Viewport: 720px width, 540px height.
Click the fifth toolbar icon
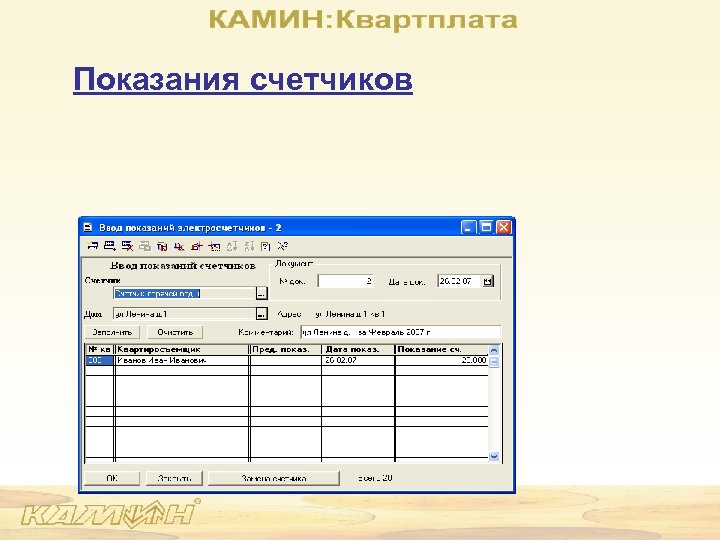[162, 246]
